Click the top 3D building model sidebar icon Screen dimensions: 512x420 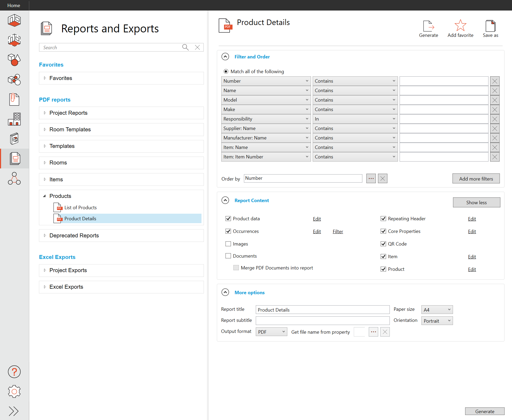(x=14, y=21)
